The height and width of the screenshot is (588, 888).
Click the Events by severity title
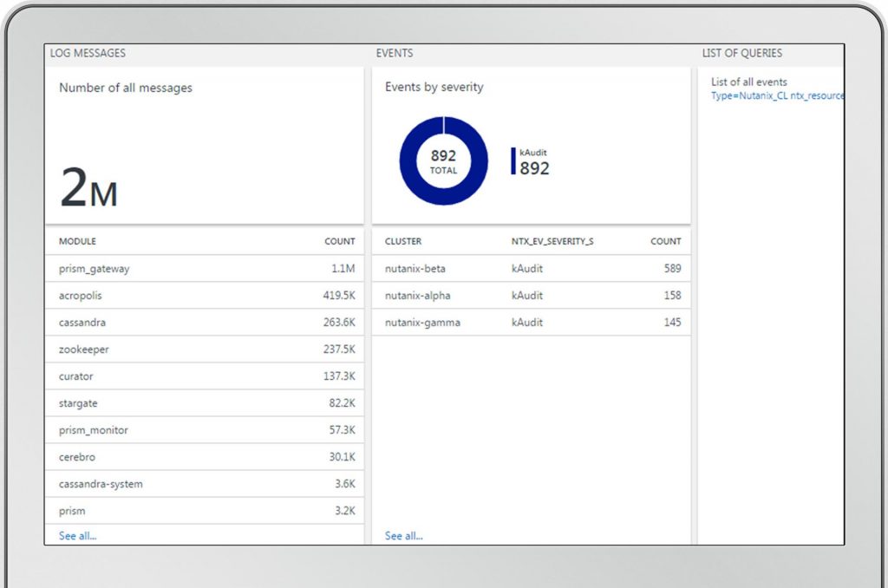(x=434, y=88)
